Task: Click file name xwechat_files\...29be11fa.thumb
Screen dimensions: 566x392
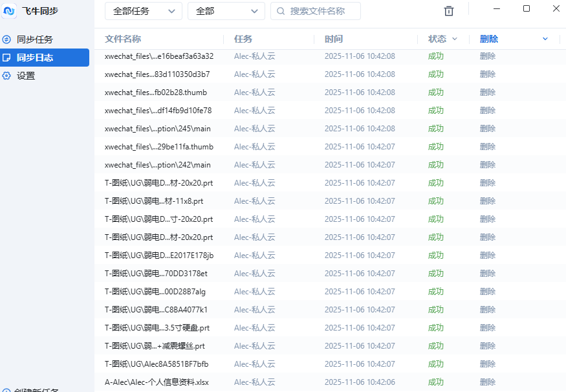Action: coord(159,147)
